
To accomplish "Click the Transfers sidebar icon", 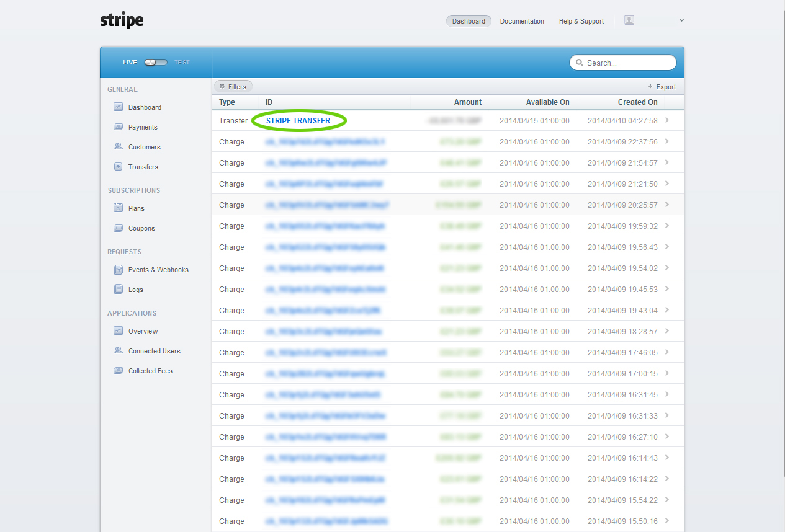I will tap(118, 166).
